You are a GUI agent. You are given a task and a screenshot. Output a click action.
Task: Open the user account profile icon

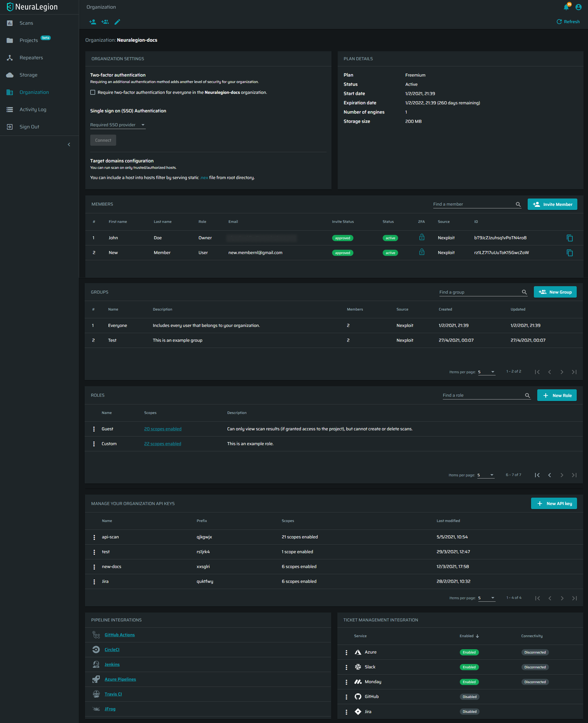(578, 7)
